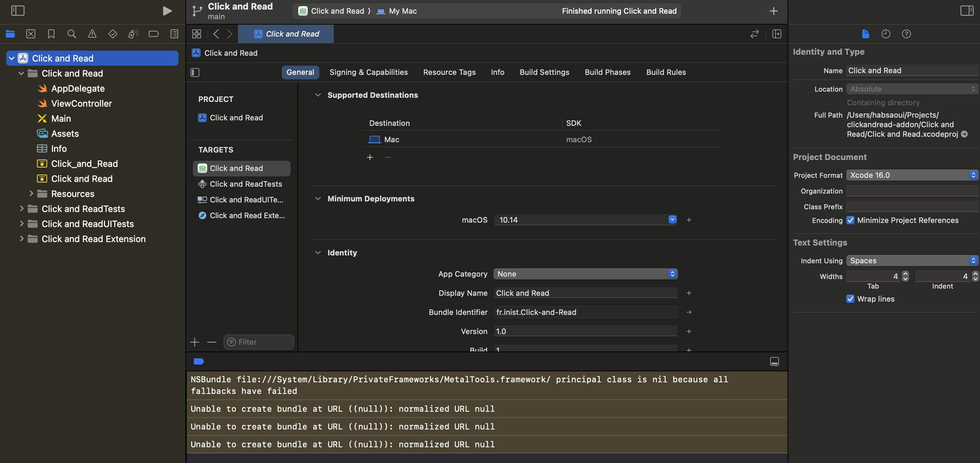Switch to the Build Rules tab

[x=666, y=72]
